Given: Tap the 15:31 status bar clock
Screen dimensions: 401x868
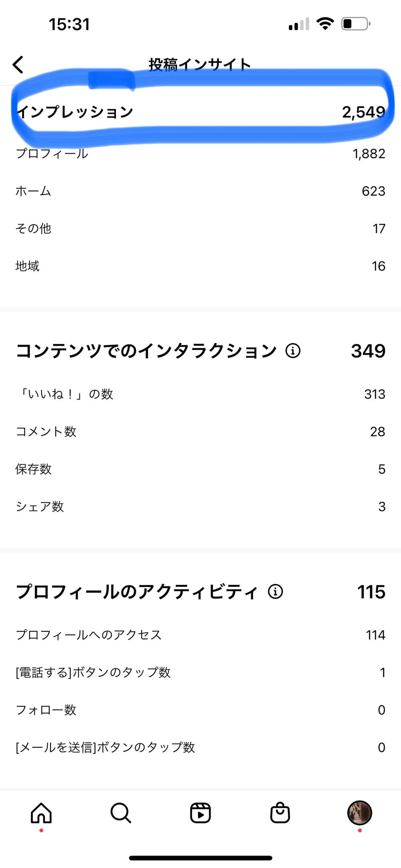Looking at the screenshot, I should (69, 24).
